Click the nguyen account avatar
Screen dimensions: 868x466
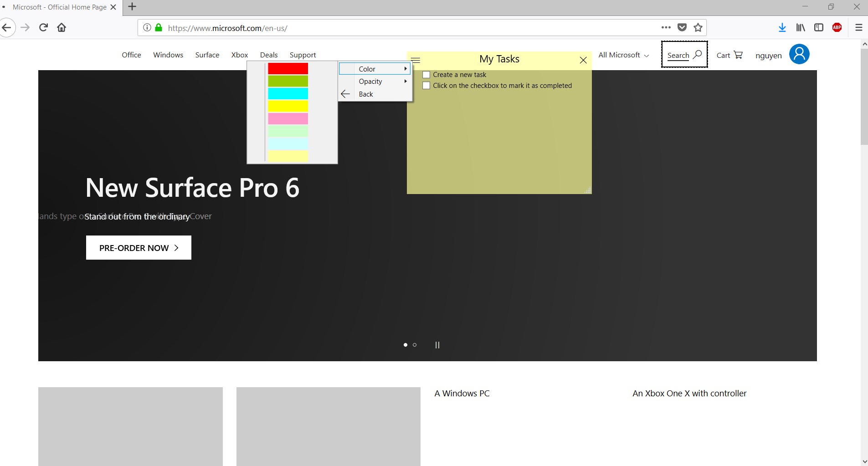pyautogui.click(x=799, y=54)
